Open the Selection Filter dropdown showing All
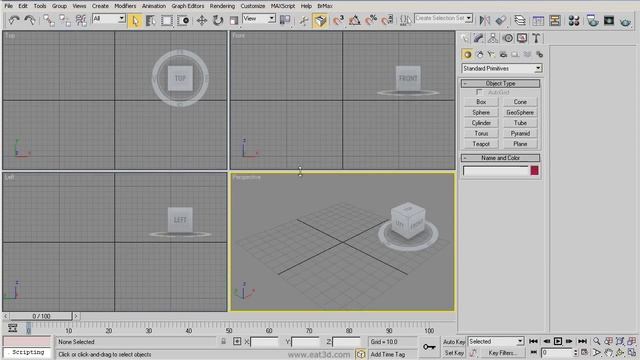The height and width of the screenshot is (360, 640). pos(109,19)
